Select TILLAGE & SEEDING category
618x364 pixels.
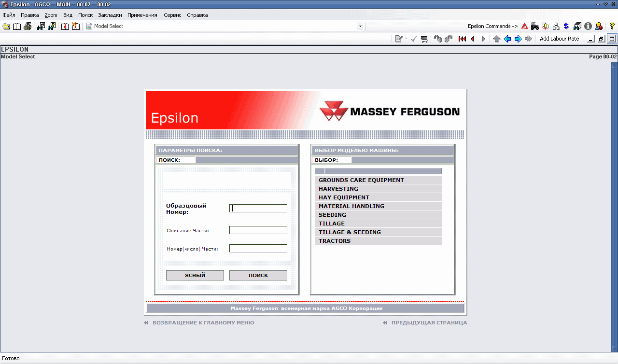378,232
